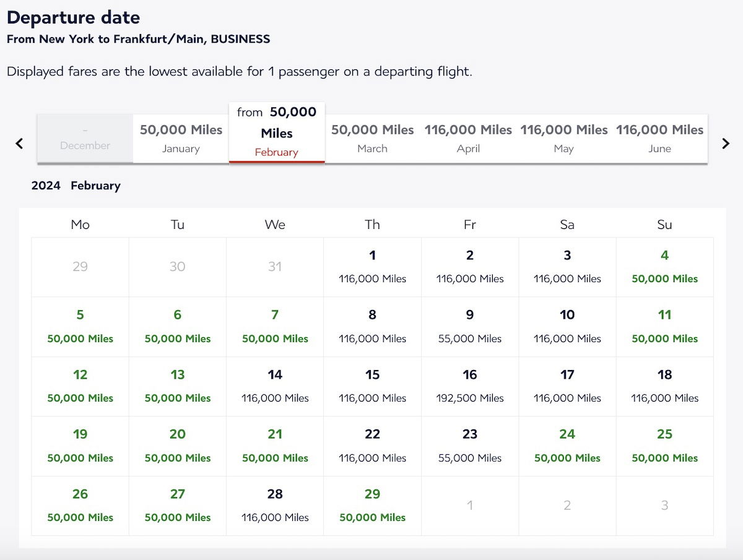Open the June month tab

coord(660,139)
